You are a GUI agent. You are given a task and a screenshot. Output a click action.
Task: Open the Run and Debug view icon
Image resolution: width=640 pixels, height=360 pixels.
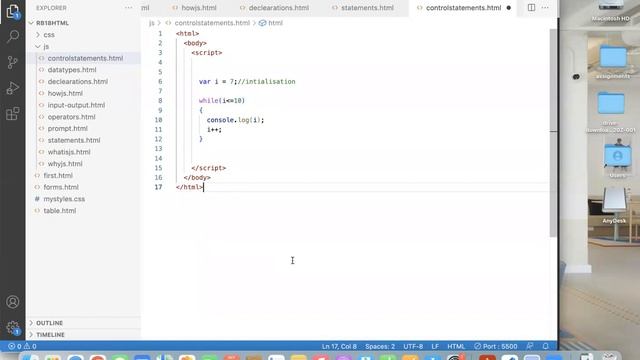tap(13, 88)
